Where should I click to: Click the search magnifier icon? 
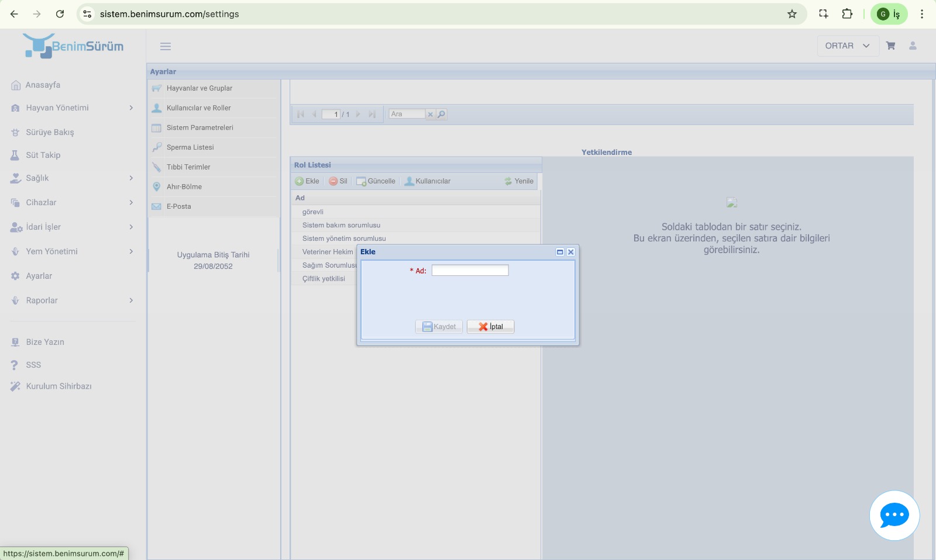tap(442, 115)
